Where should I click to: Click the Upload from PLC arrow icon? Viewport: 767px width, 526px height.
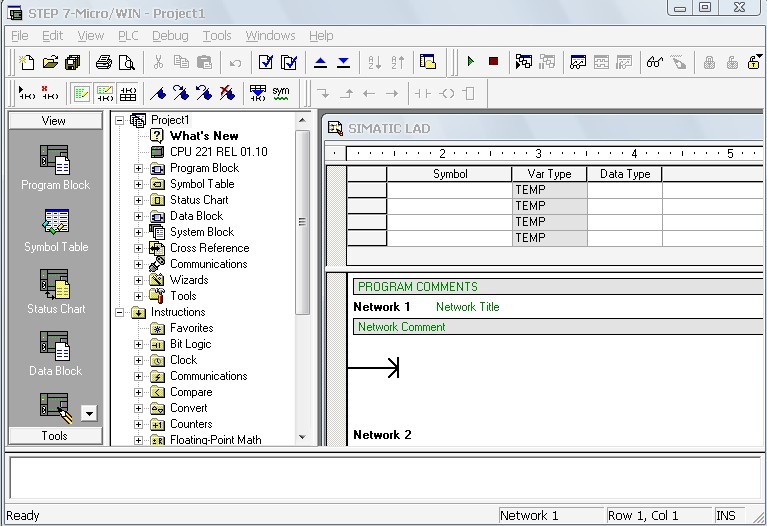pyautogui.click(x=320, y=62)
